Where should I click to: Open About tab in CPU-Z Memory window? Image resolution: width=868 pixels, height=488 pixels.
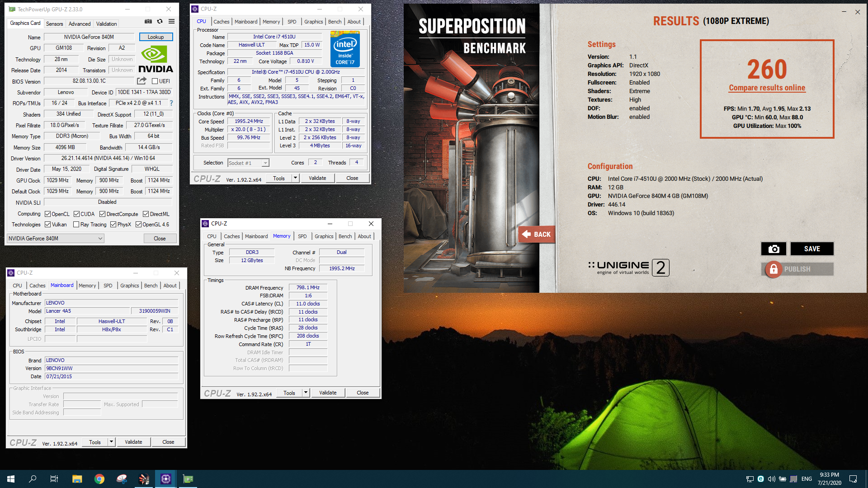[x=364, y=236]
